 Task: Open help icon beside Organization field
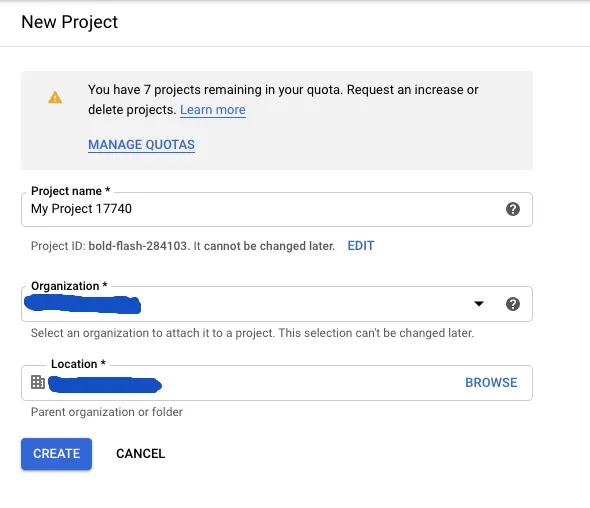pos(512,304)
